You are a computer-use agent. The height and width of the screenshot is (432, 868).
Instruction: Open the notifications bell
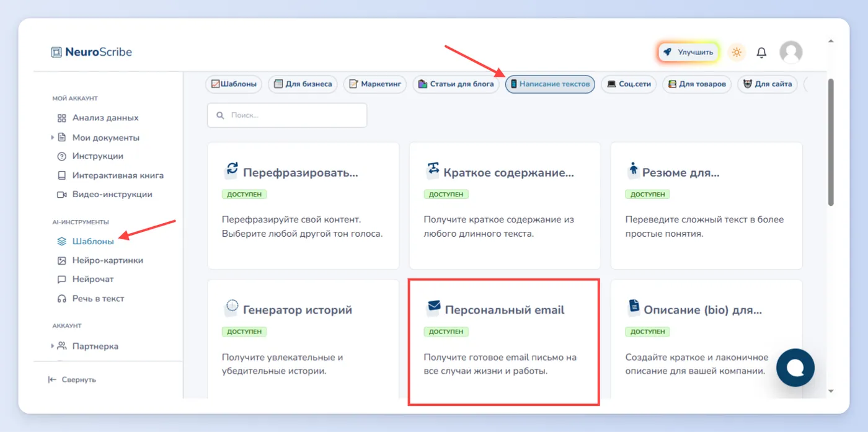tap(761, 53)
